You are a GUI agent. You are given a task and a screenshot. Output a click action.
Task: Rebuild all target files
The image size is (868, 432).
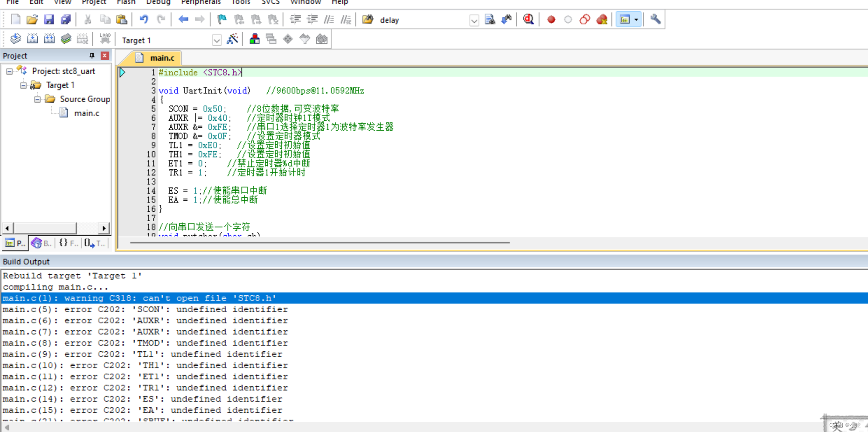(x=49, y=39)
